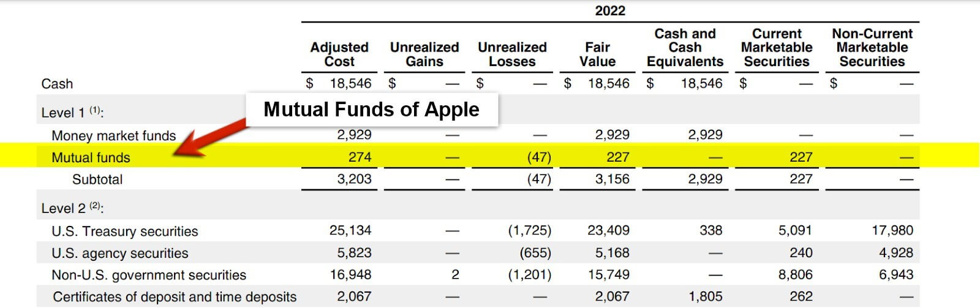Select the U.S. agency securities row label
Screen dimensions: 980x308
120,254
